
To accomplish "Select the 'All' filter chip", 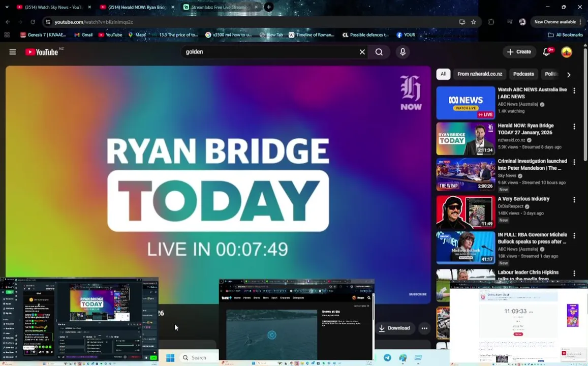I will point(443,74).
